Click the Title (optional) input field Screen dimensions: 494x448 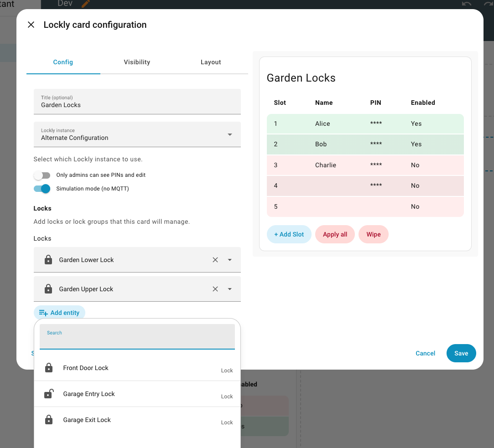(x=137, y=102)
